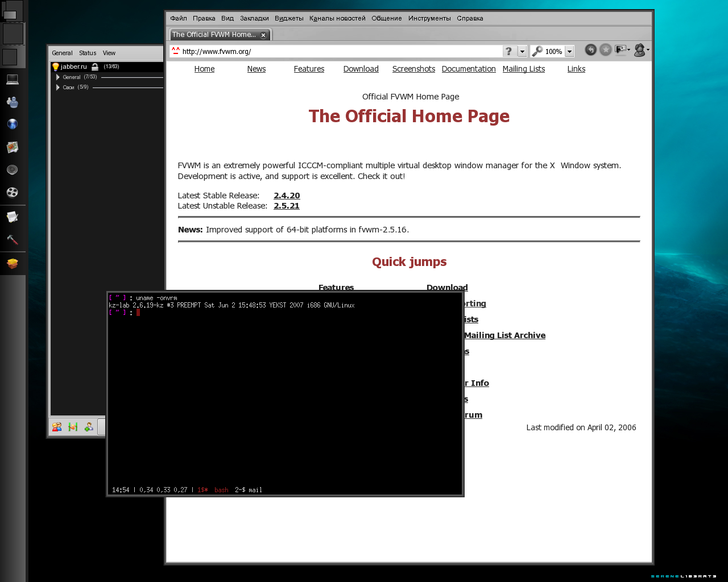Select the third small pager square
This screenshot has width=728, height=582.
click(10, 57)
